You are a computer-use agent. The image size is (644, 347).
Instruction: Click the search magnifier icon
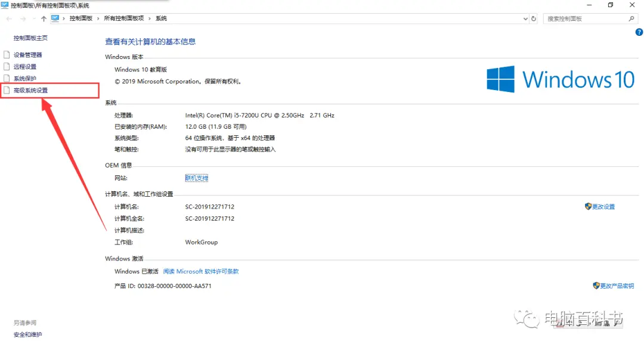click(x=631, y=18)
